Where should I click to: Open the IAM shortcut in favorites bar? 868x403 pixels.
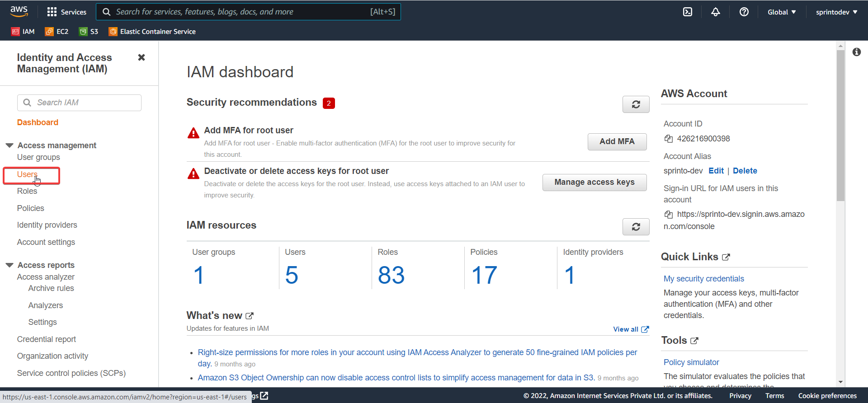23,32
